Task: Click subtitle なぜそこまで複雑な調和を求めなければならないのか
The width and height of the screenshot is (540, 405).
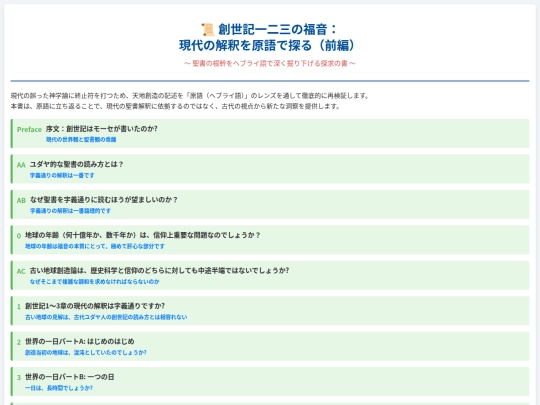Action: tap(94, 282)
